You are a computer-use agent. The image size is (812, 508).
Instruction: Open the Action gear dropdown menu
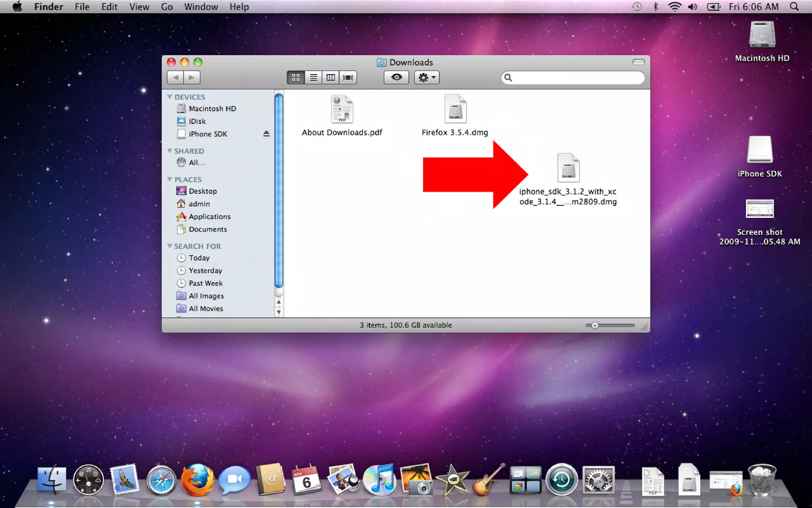point(427,77)
